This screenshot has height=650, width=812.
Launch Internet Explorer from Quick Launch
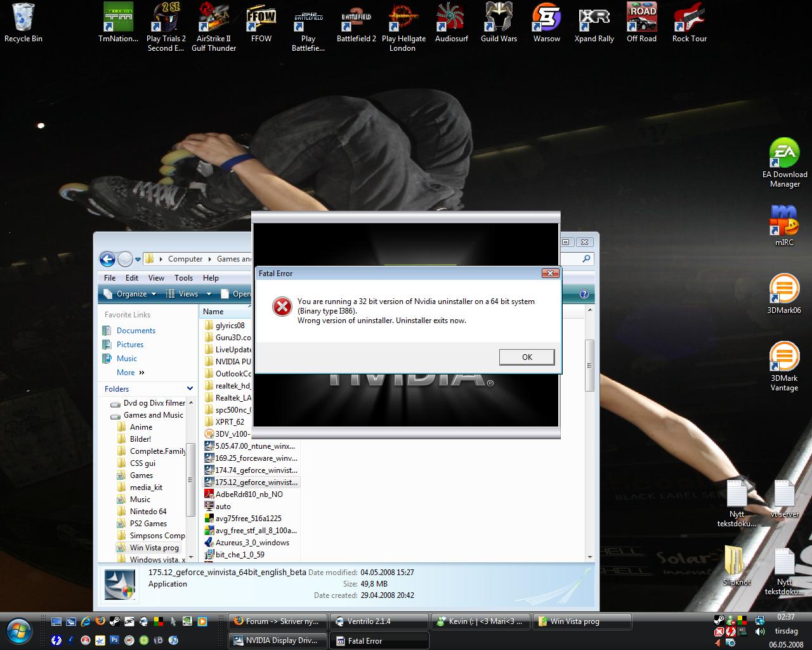tap(85, 621)
